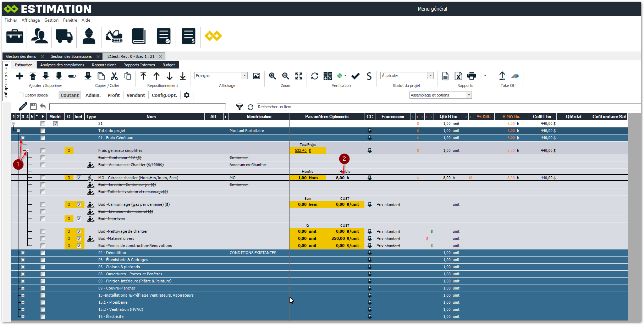This screenshot has height=325, width=644.
Task: Open the Affichage menu
Action: point(31,20)
